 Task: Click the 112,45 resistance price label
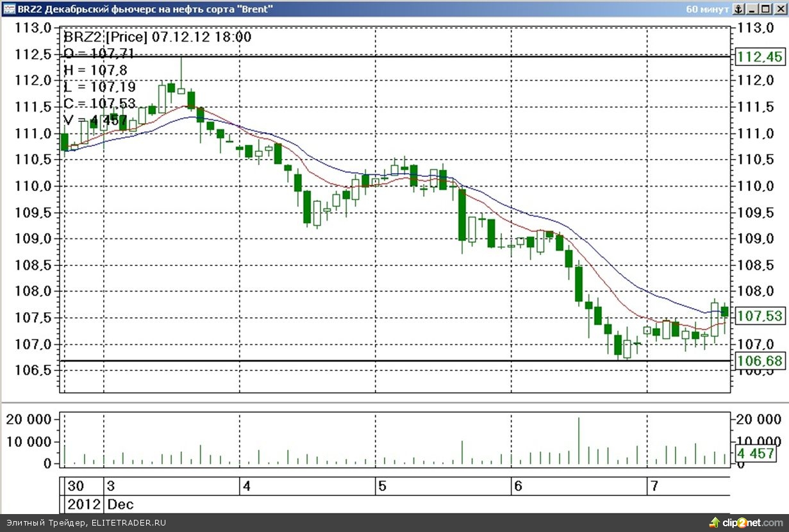pos(760,57)
